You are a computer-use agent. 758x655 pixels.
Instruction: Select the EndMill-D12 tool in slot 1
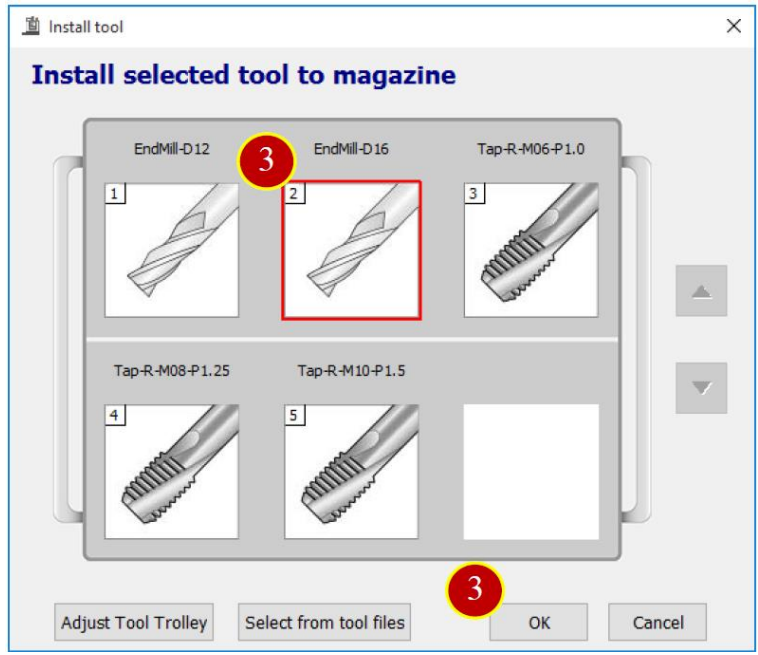click(x=172, y=250)
